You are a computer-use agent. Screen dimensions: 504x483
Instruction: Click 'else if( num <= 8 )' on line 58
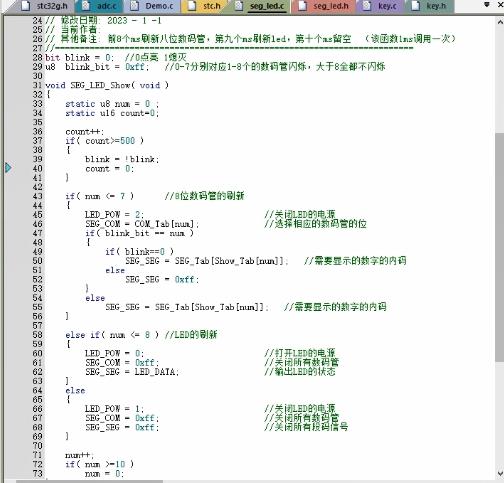(x=112, y=335)
